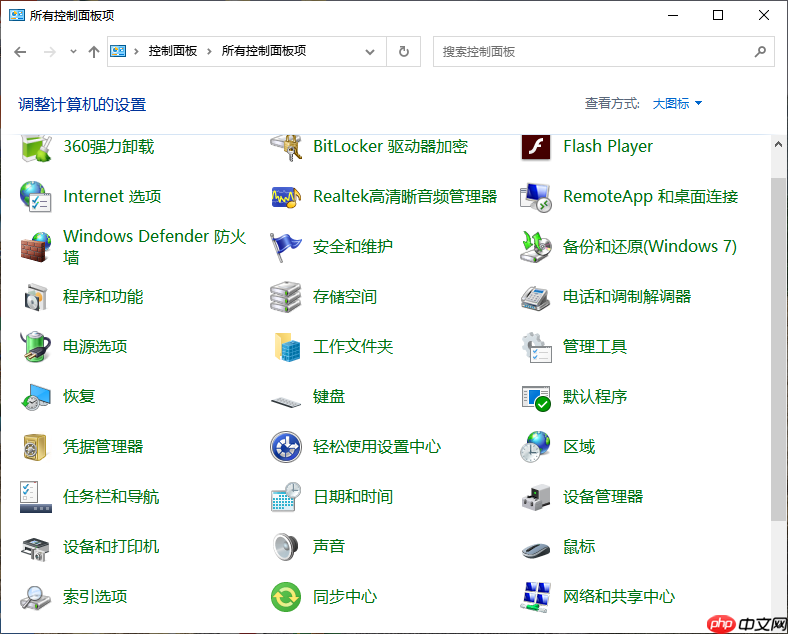The height and width of the screenshot is (634, 788).
Task: Expand the chevron after the address bar icon
Action: pyautogui.click(x=136, y=51)
